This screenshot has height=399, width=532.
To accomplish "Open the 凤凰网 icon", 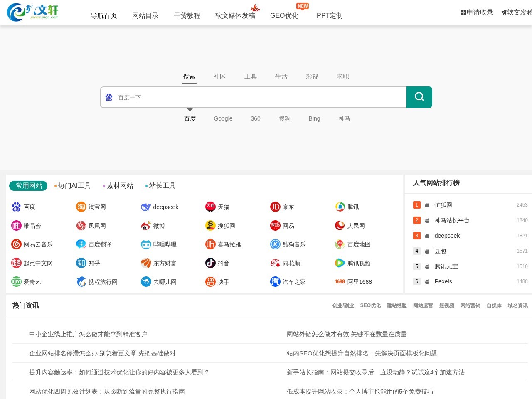I will pyautogui.click(x=81, y=226).
